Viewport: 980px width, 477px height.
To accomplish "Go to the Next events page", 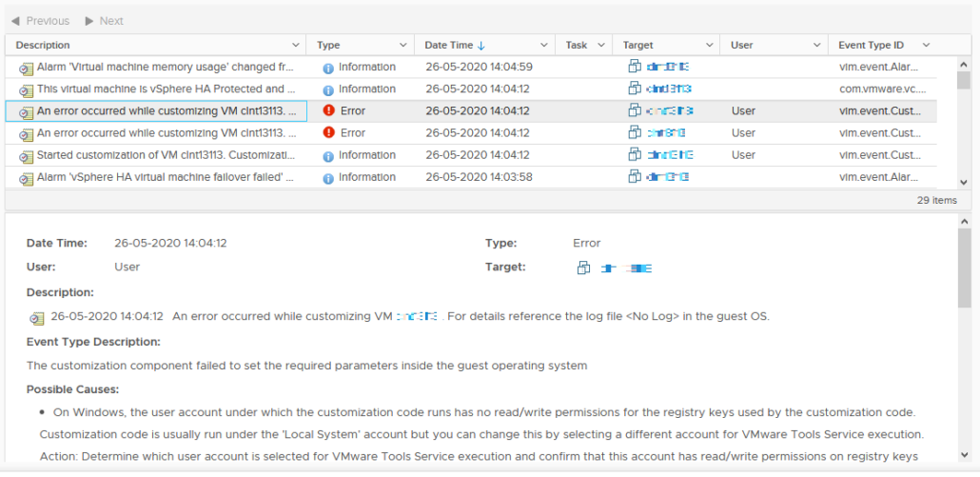I will coord(104,21).
